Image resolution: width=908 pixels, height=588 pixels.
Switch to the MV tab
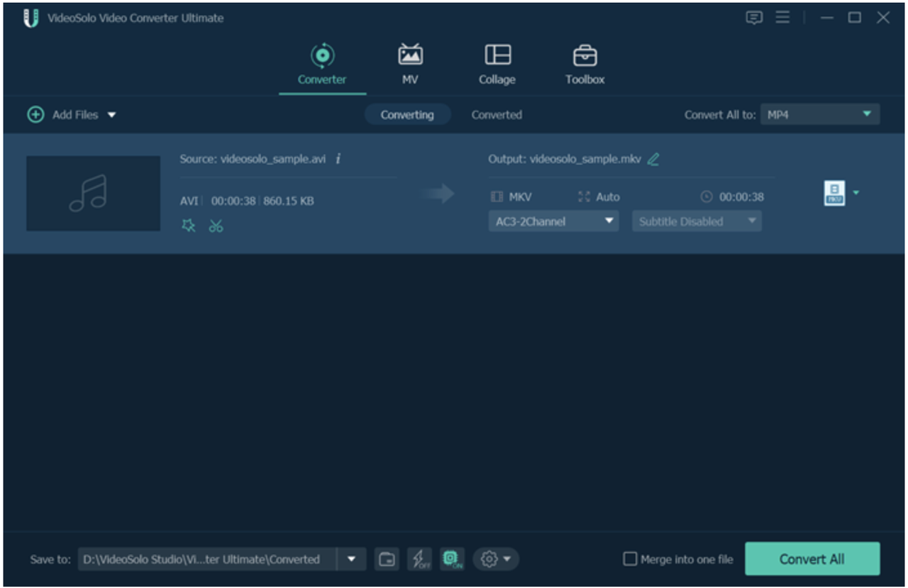tap(410, 65)
